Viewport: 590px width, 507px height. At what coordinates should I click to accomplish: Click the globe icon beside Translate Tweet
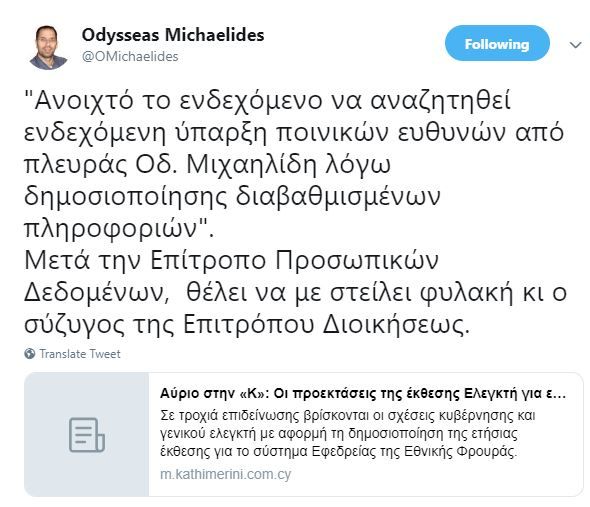[x=30, y=354]
